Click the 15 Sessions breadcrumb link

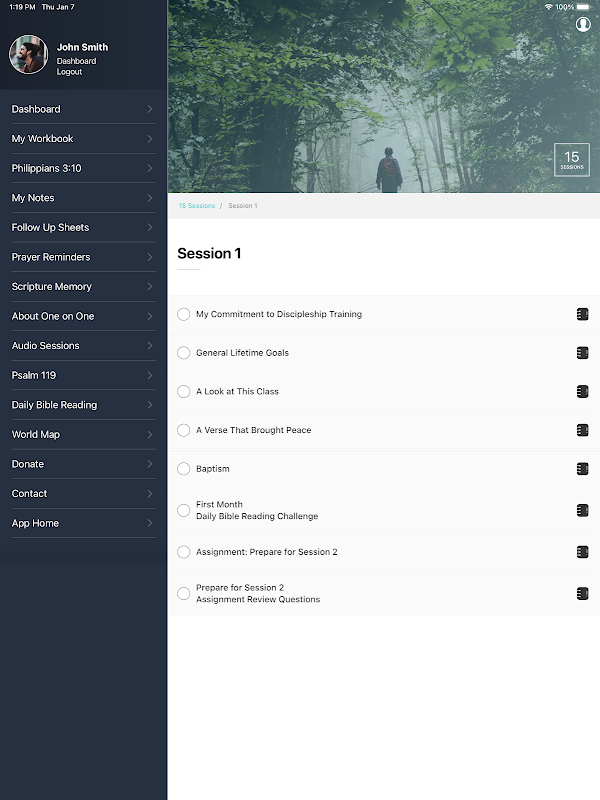(x=197, y=206)
